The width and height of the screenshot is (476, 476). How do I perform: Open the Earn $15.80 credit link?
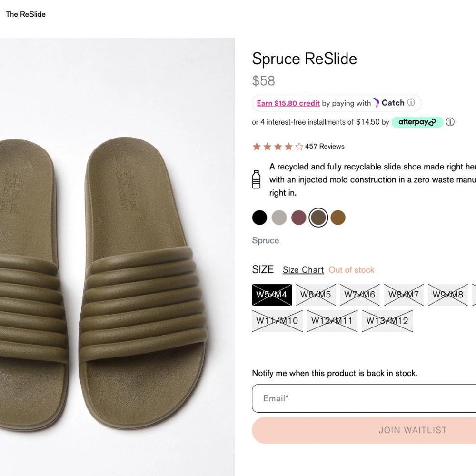[x=288, y=103]
